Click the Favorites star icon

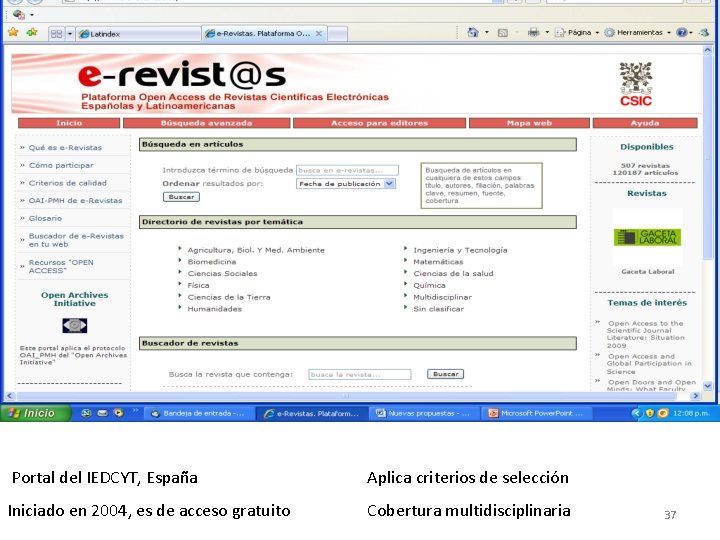[13, 33]
